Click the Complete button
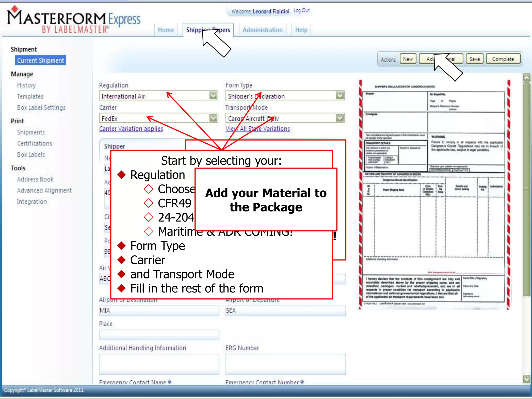 (503, 59)
